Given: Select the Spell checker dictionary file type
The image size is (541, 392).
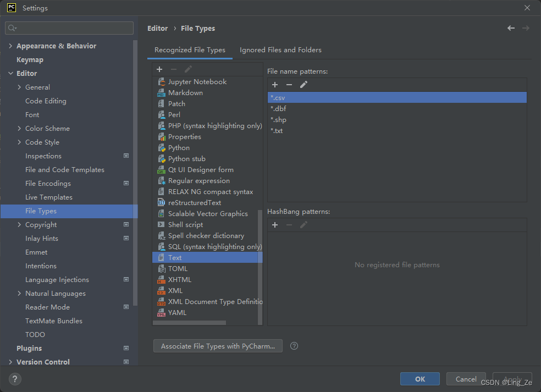Looking at the screenshot, I should click(x=207, y=236).
